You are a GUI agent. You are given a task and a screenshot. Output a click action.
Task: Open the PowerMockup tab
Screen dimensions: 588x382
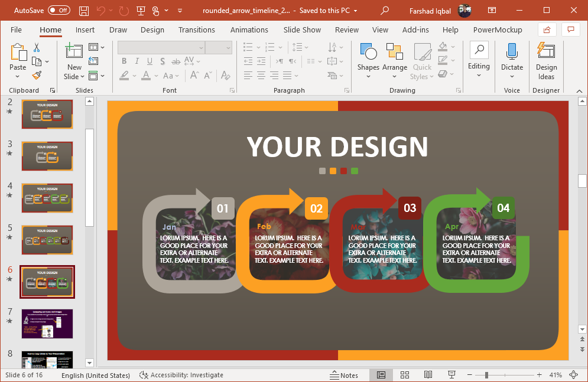click(x=497, y=30)
